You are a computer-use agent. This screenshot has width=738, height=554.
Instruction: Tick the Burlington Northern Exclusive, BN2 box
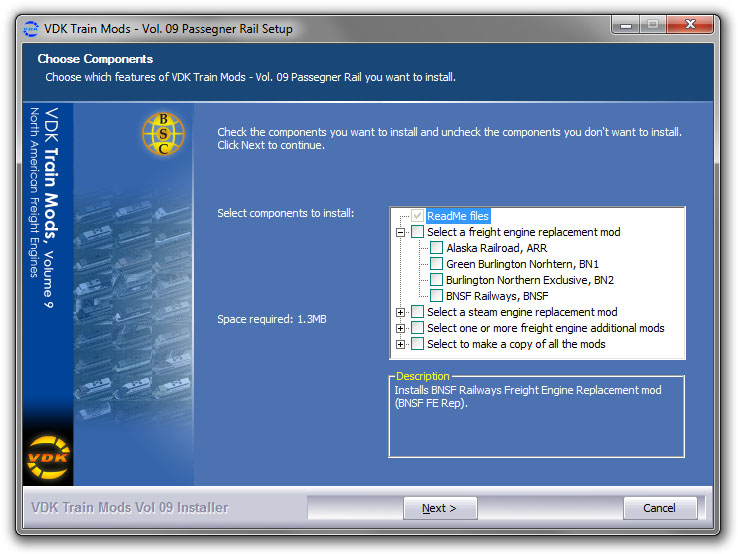click(x=436, y=280)
